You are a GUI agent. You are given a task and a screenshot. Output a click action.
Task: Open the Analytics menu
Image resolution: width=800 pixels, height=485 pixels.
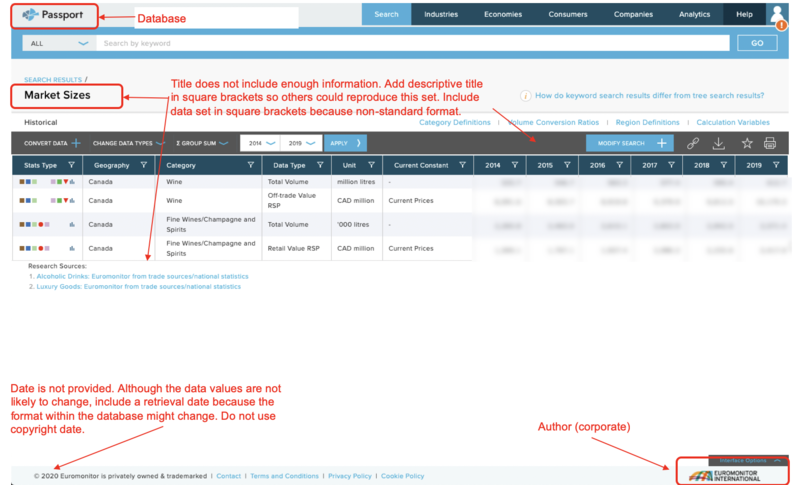[694, 14]
